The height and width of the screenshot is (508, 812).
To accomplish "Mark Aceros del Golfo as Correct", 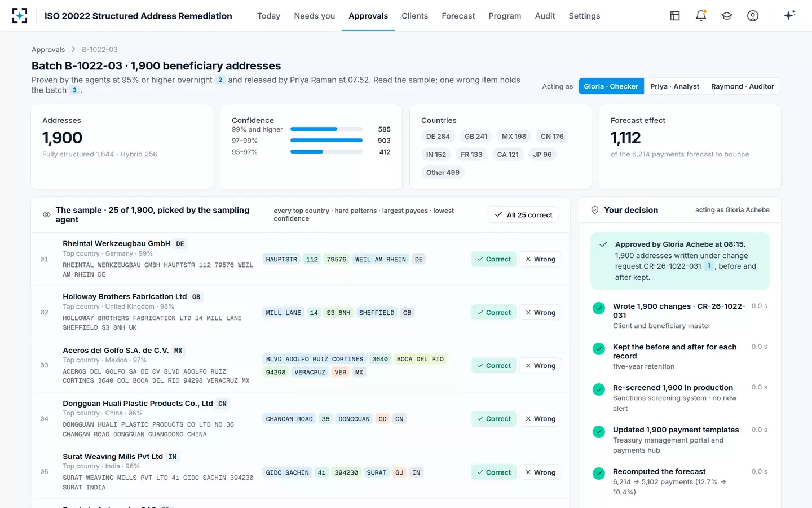I will click(x=493, y=366).
